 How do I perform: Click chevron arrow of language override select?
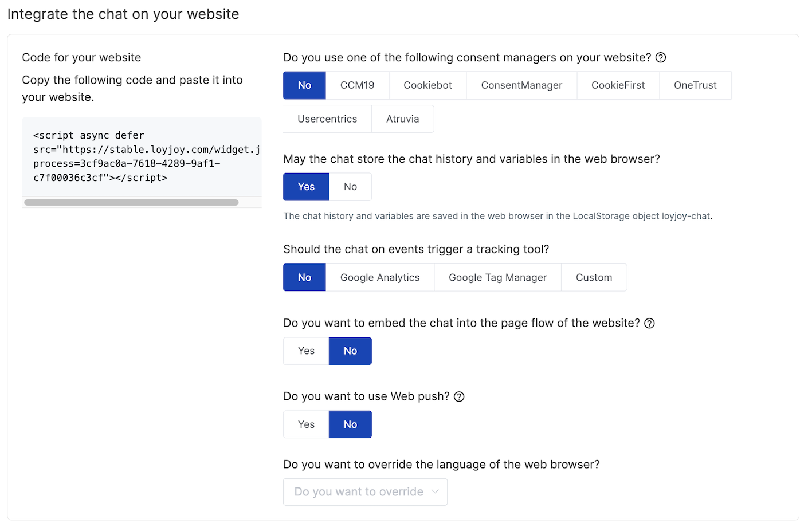pos(435,492)
